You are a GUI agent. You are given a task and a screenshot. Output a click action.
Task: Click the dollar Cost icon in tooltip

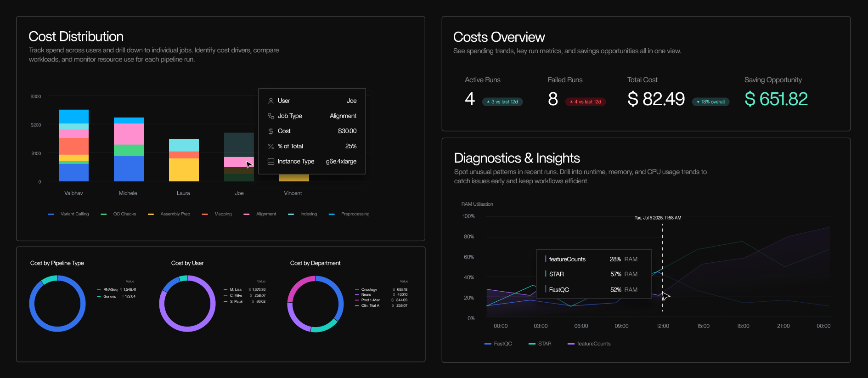coord(271,131)
